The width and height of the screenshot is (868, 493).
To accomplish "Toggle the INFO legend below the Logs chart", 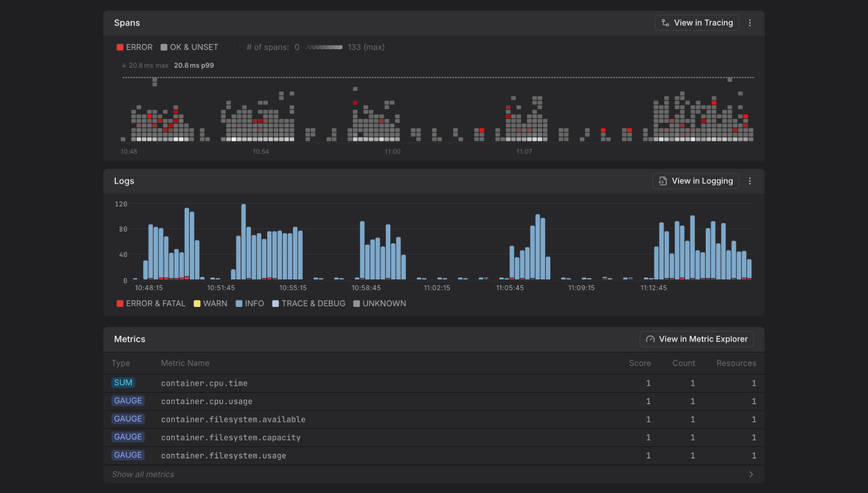I will (249, 303).
